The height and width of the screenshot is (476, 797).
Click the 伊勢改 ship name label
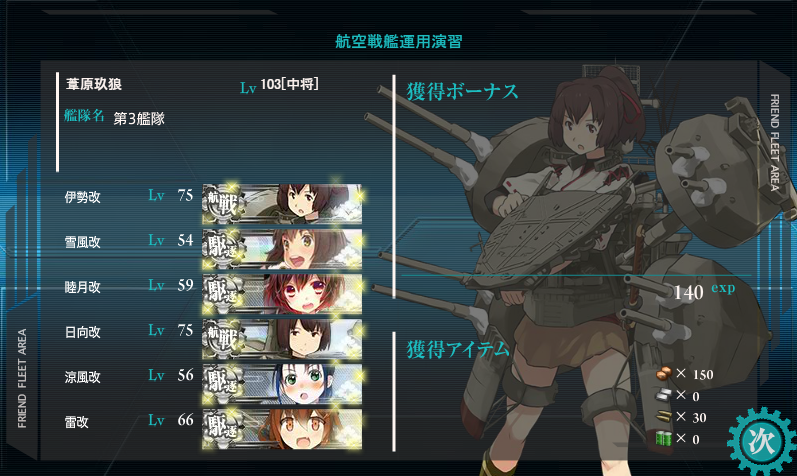point(82,197)
